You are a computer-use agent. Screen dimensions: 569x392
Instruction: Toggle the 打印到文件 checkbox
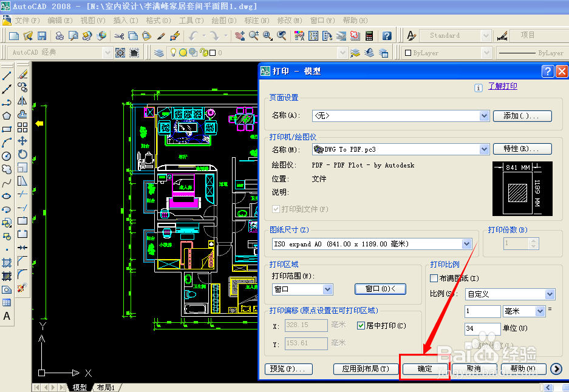[x=276, y=208]
